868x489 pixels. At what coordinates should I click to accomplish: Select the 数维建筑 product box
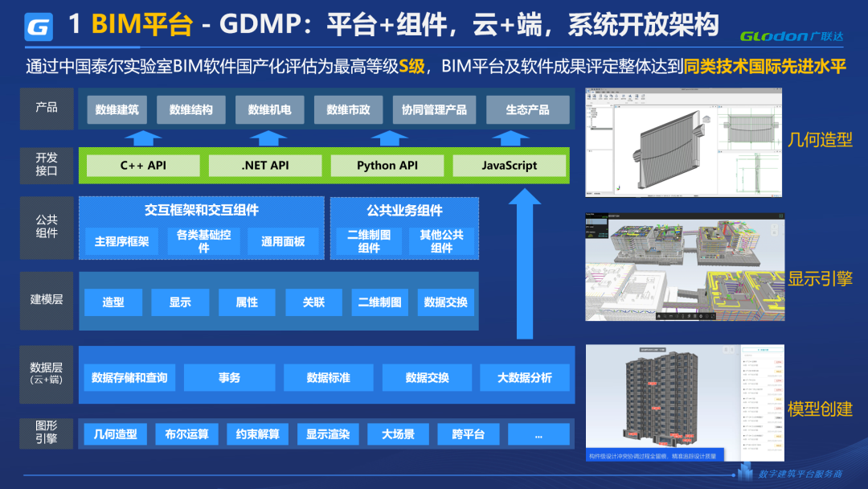click(x=117, y=109)
